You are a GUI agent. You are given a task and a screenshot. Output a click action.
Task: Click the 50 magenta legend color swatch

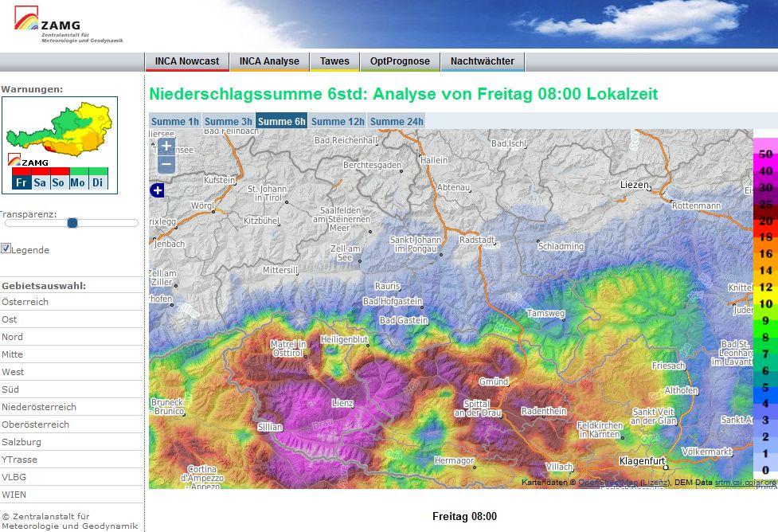(x=764, y=154)
